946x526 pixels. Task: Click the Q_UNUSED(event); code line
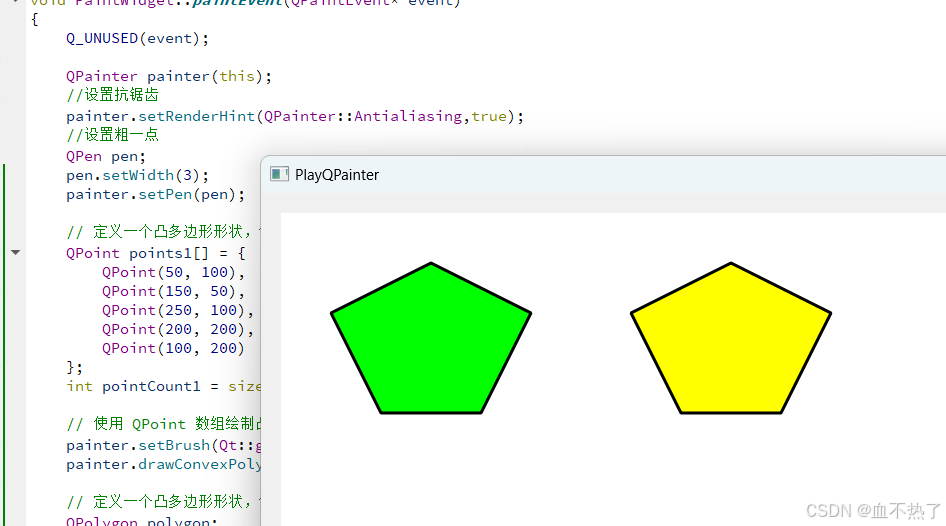click(x=138, y=39)
